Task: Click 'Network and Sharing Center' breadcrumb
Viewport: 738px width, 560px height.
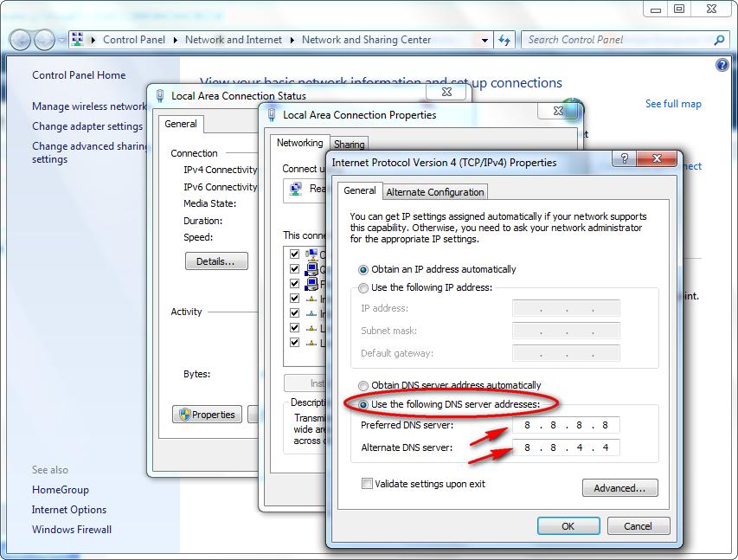Action: pyautogui.click(x=366, y=40)
